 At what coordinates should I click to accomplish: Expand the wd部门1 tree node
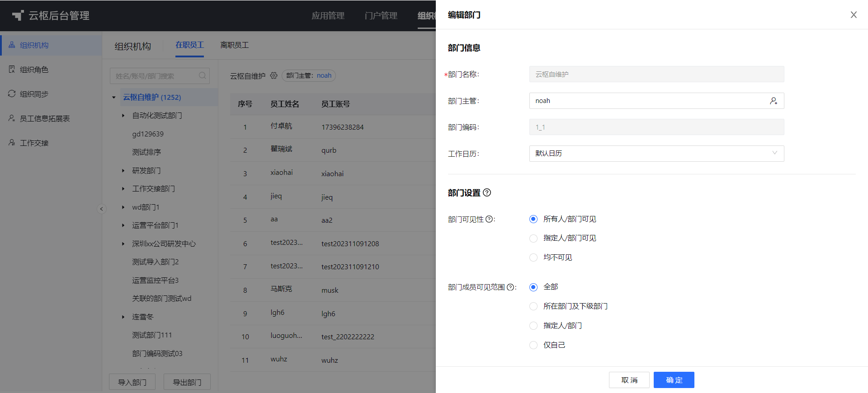pyautogui.click(x=123, y=207)
